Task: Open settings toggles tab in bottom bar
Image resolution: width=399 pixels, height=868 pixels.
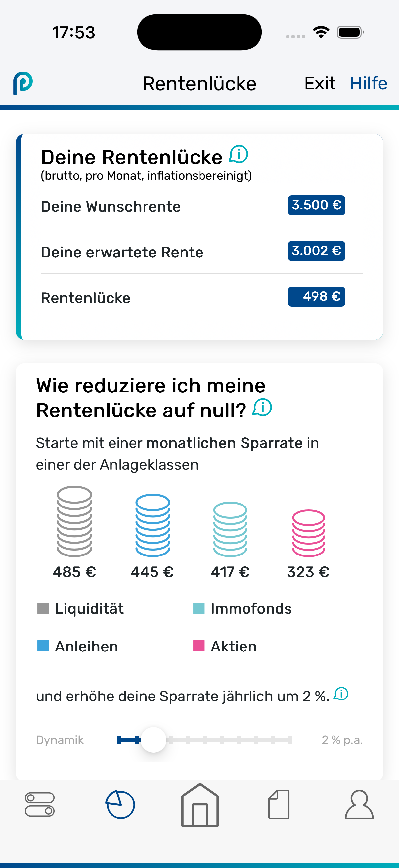Action: [x=40, y=804]
